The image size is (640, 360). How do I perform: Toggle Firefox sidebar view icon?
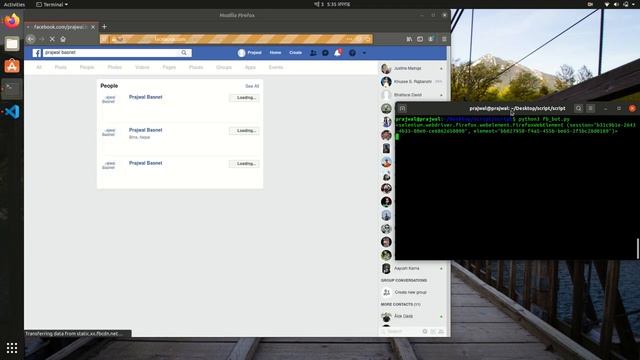coord(420,39)
